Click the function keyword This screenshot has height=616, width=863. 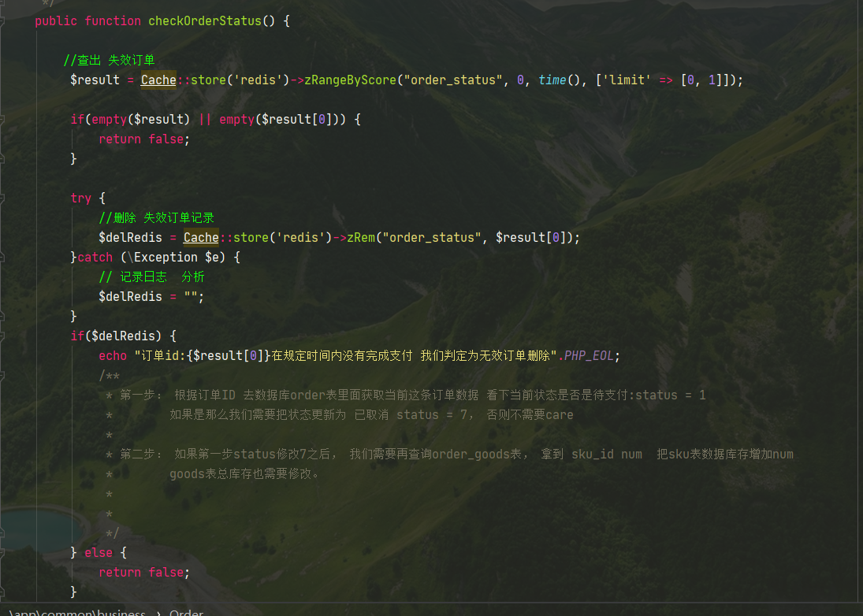[113, 21]
